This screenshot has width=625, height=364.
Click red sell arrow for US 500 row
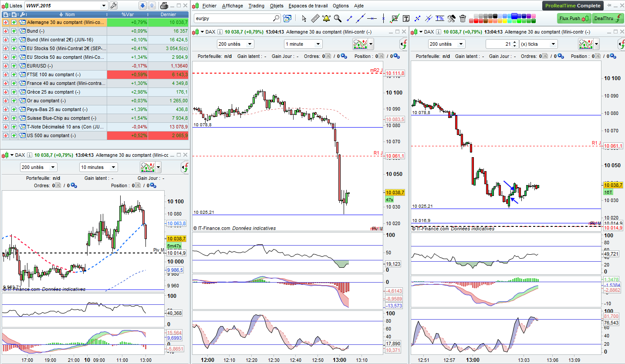pyautogui.click(x=6, y=135)
